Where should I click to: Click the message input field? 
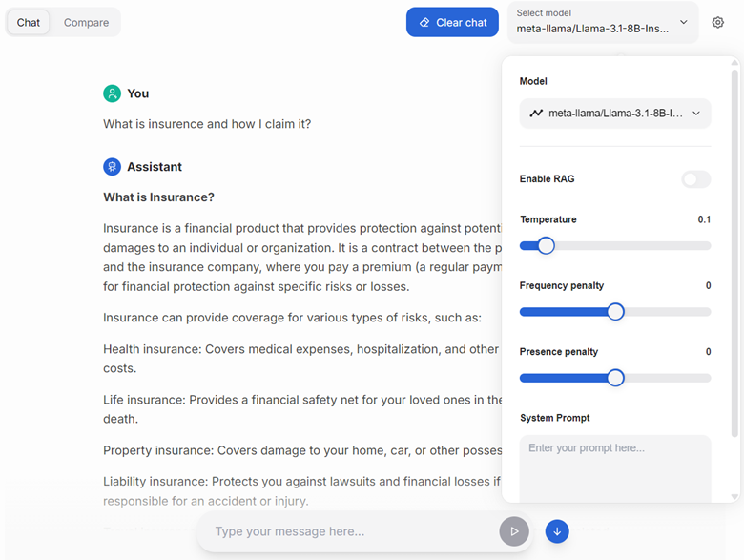coord(348,531)
